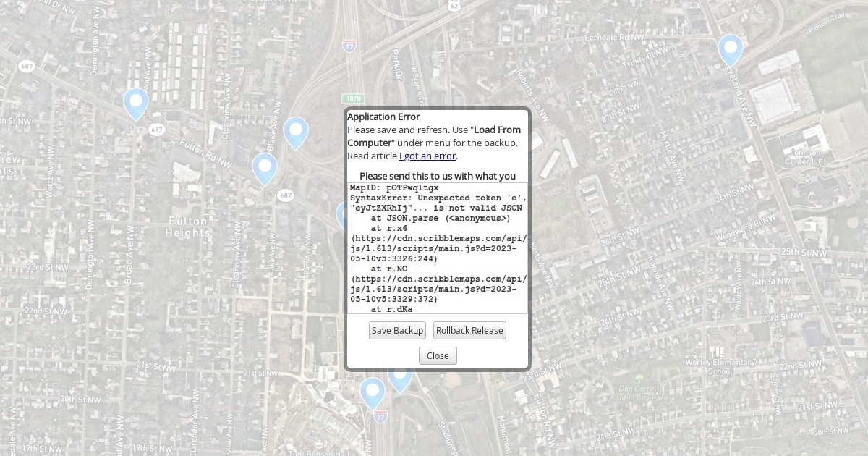This screenshot has height=456, width=868.
Task: Close the Application Error dialog
Action: click(x=438, y=355)
